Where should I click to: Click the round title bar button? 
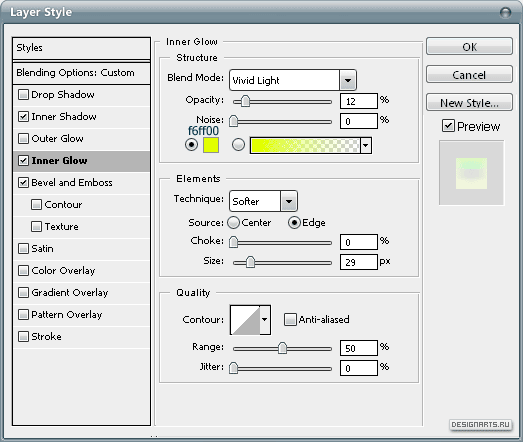point(505,13)
